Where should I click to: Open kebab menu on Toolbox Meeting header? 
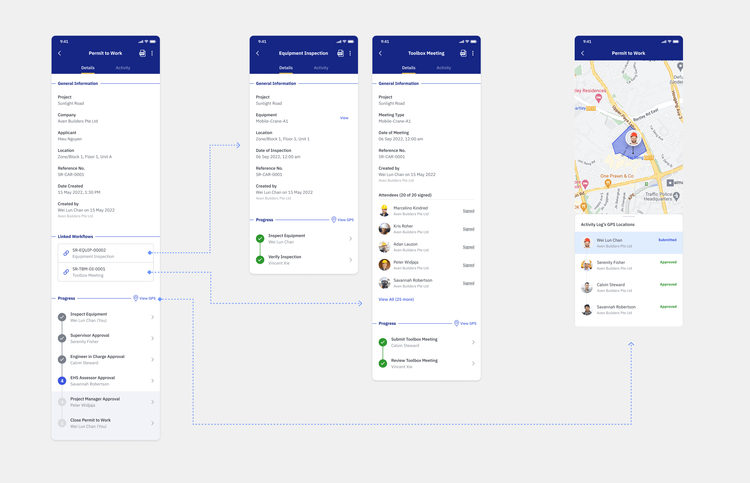tap(473, 53)
